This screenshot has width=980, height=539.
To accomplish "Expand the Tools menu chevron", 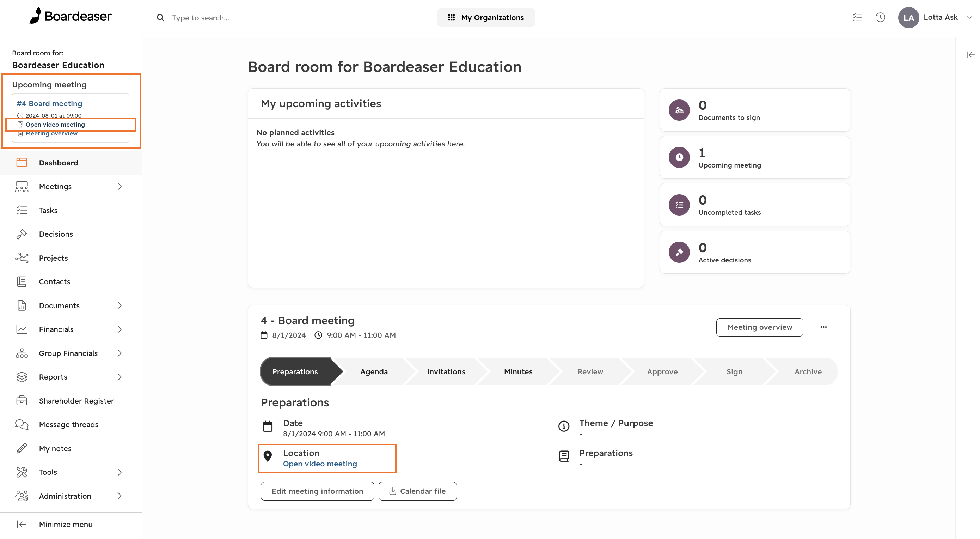I will pos(120,472).
